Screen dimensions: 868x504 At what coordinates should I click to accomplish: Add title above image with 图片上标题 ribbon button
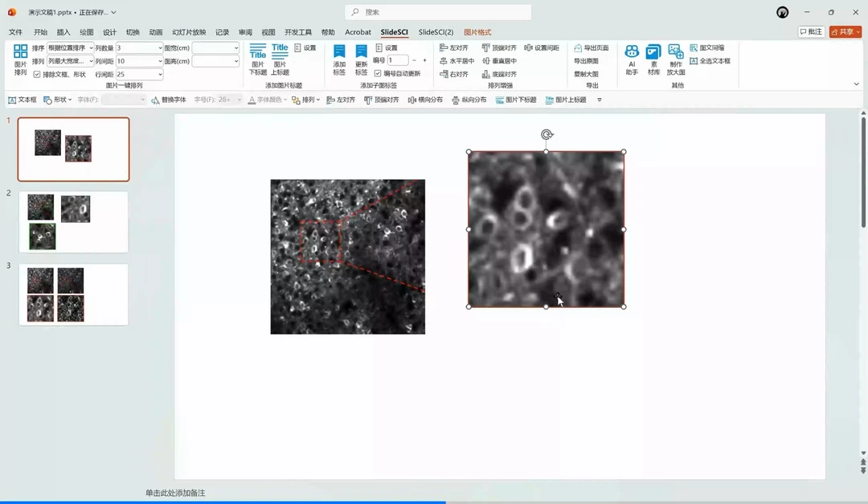point(280,59)
